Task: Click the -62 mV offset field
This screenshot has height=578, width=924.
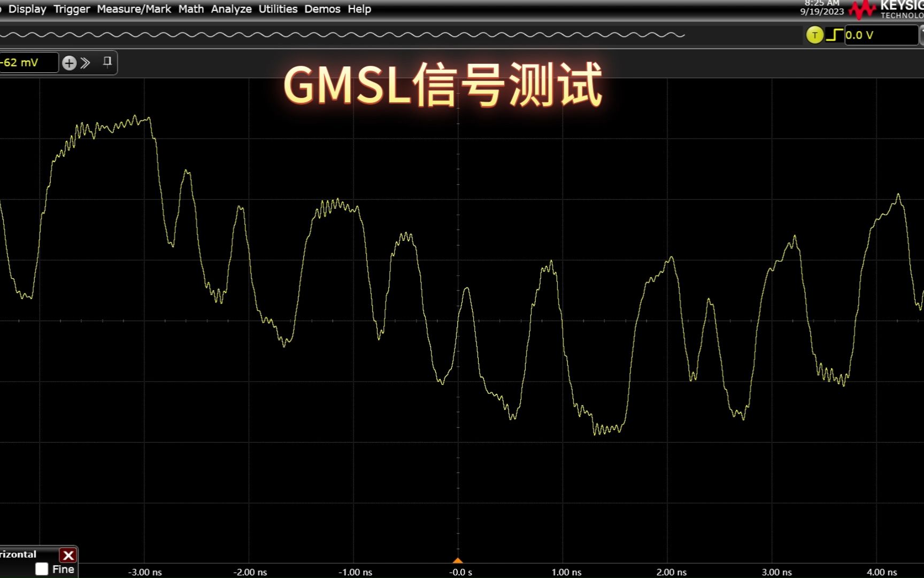Action: click(x=28, y=63)
